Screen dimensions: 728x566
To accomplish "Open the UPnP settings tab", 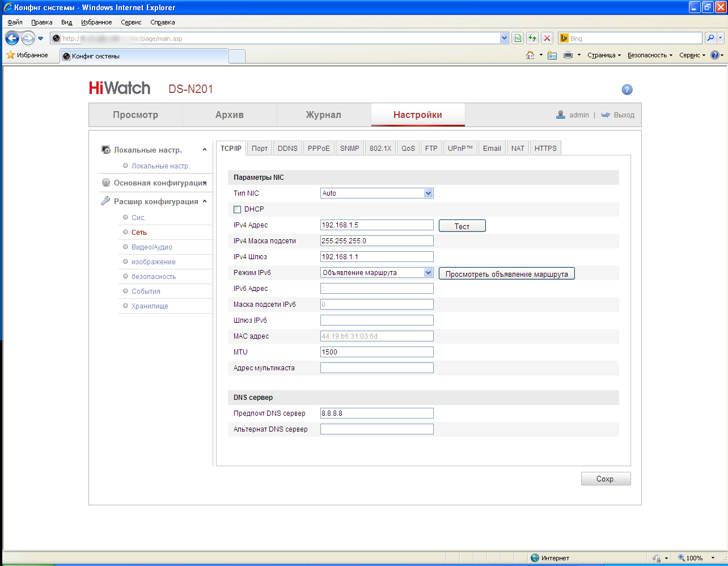I will [x=460, y=148].
